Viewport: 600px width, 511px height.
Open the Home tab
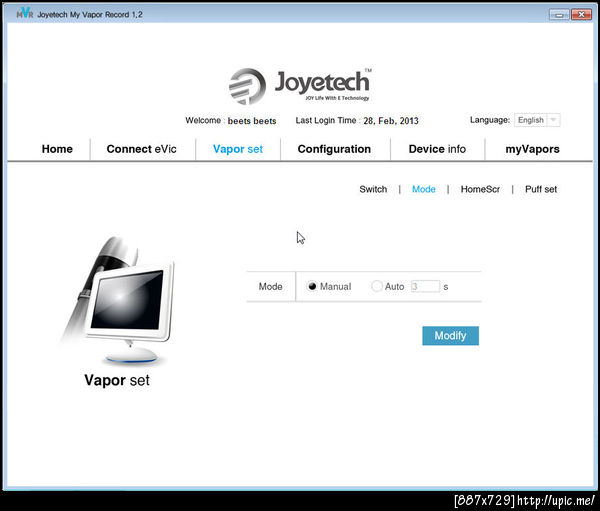(x=57, y=149)
